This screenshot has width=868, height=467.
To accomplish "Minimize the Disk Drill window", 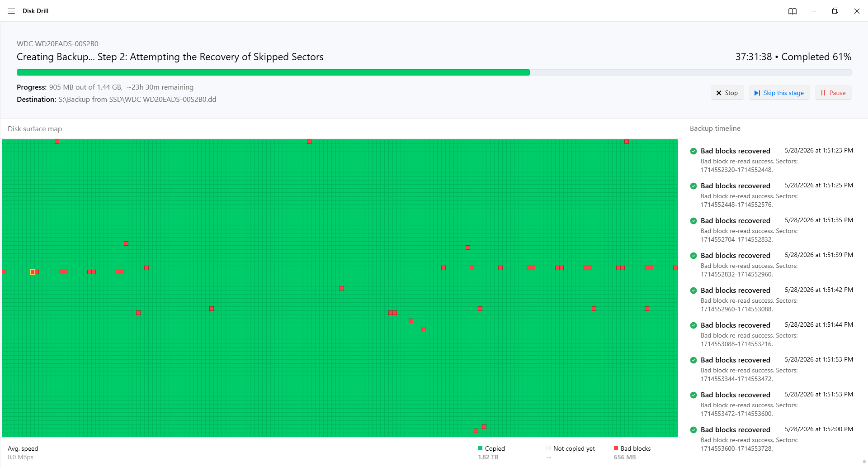I will (814, 11).
